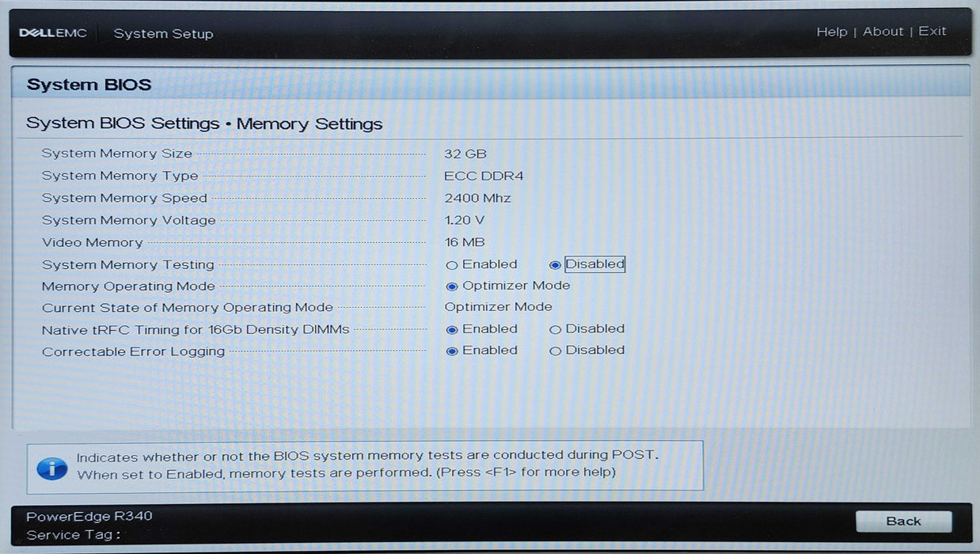980x554 pixels.
Task: Click the Back button
Action: coord(903,522)
